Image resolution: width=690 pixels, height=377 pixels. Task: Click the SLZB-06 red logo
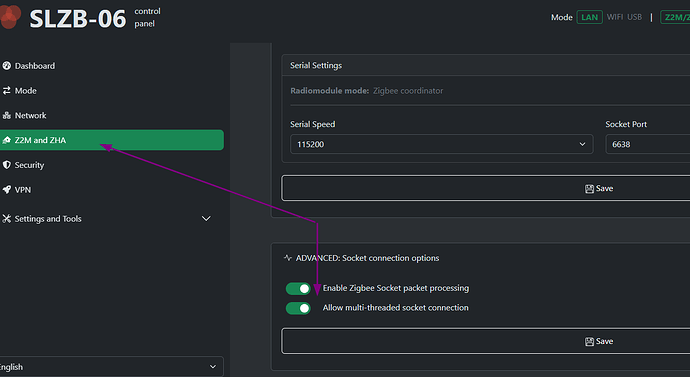point(10,17)
